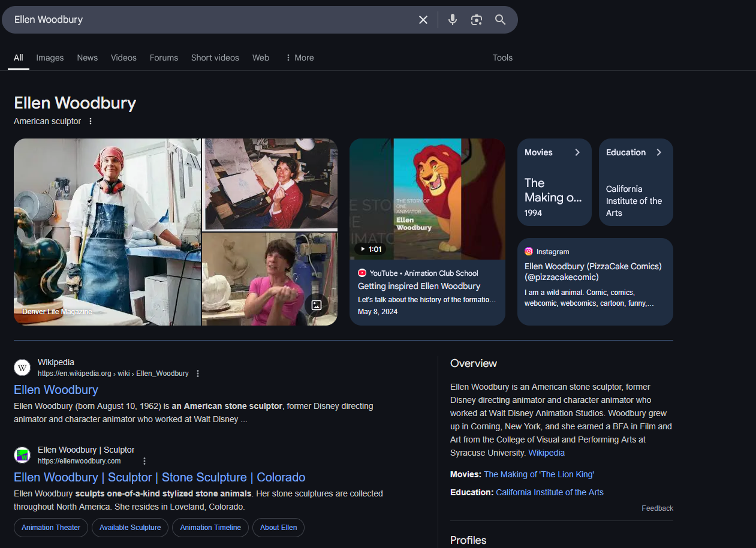Click the Overview section heading
The height and width of the screenshot is (548, 756).
pyautogui.click(x=474, y=363)
